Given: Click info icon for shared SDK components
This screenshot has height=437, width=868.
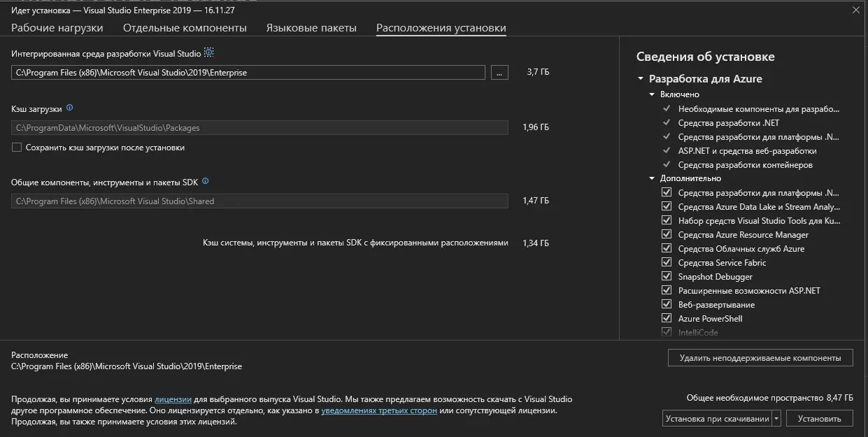Looking at the screenshot, I should [204, 180].
